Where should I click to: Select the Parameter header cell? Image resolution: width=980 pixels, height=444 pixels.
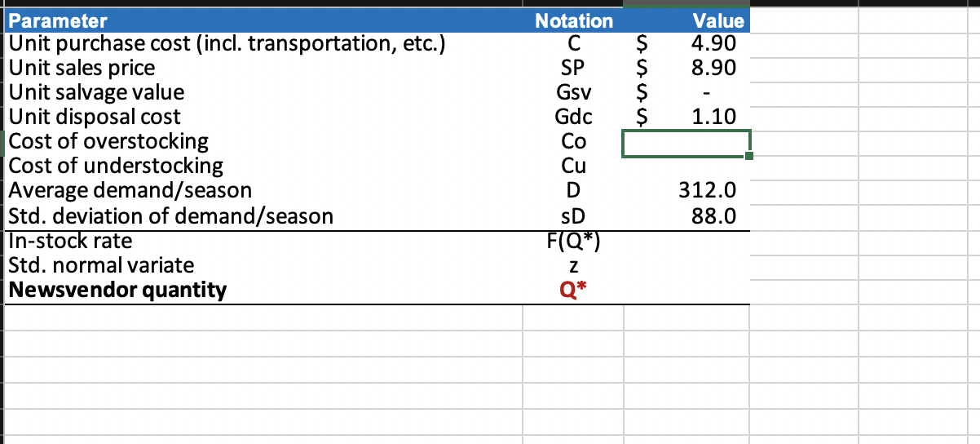264,20
